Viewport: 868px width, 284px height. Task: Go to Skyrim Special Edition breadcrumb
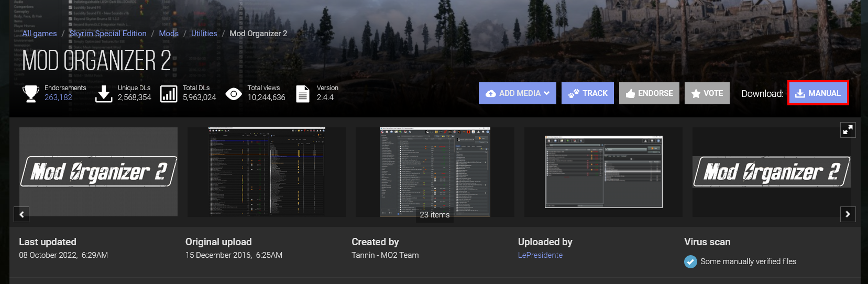pos(108,34)
